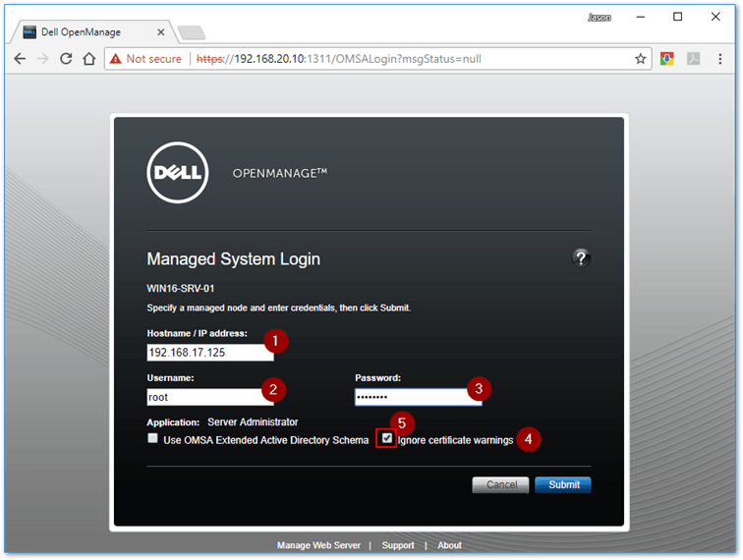
Task: Click the Managed System Login heading
Action: pyautogui.click(x=234, y=259)
